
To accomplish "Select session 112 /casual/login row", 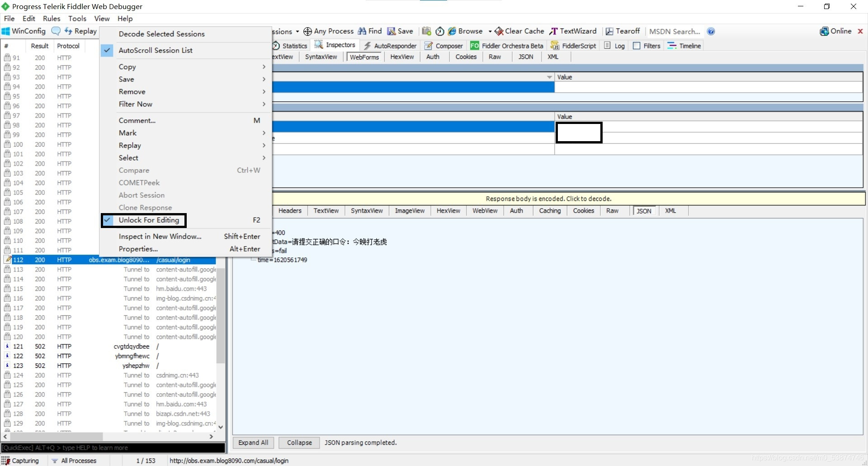I will pyautogui.click(x=108, y=260).
